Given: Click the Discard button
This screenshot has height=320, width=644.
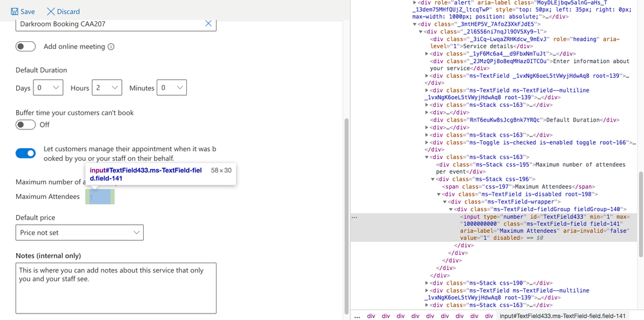Looking at the screenshot, I should point(63,12).
